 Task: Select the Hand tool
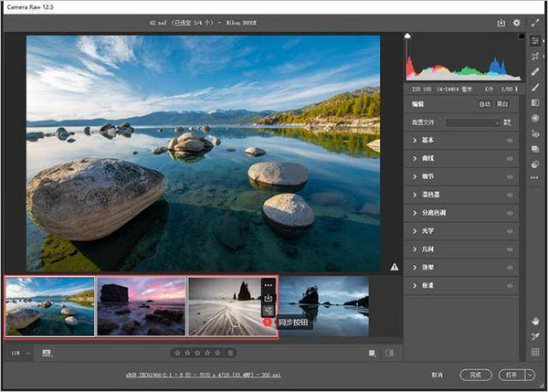coord(535,321)
